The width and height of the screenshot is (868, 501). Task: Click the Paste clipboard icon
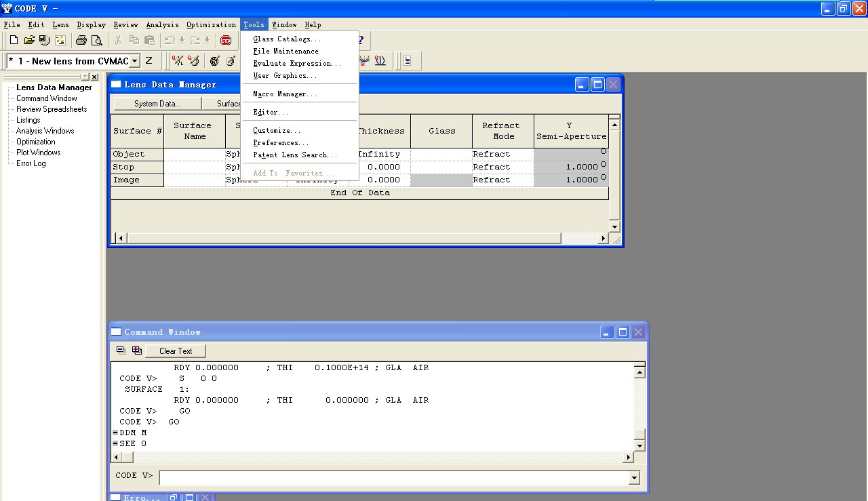tap(149, 40)
